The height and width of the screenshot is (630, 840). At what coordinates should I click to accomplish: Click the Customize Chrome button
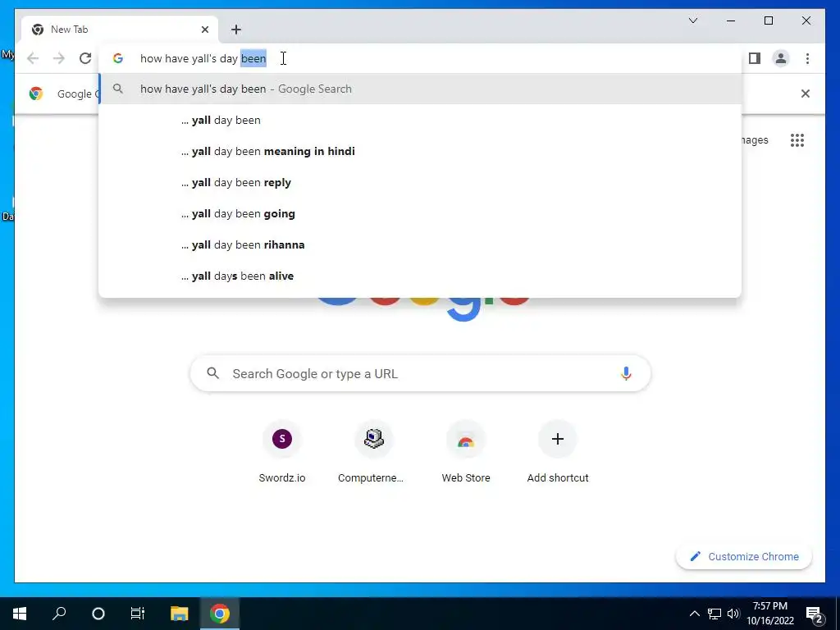(744, 557)
